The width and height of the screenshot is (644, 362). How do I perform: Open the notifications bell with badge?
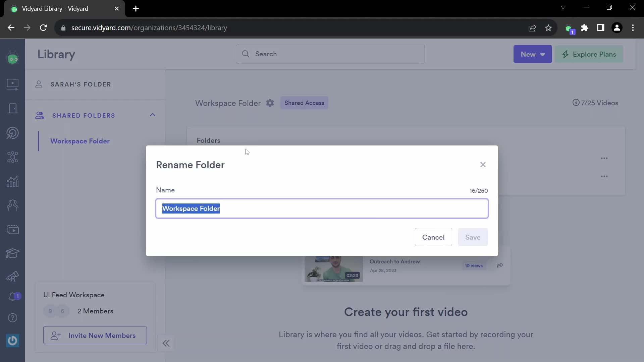click(x=14, y=297)
